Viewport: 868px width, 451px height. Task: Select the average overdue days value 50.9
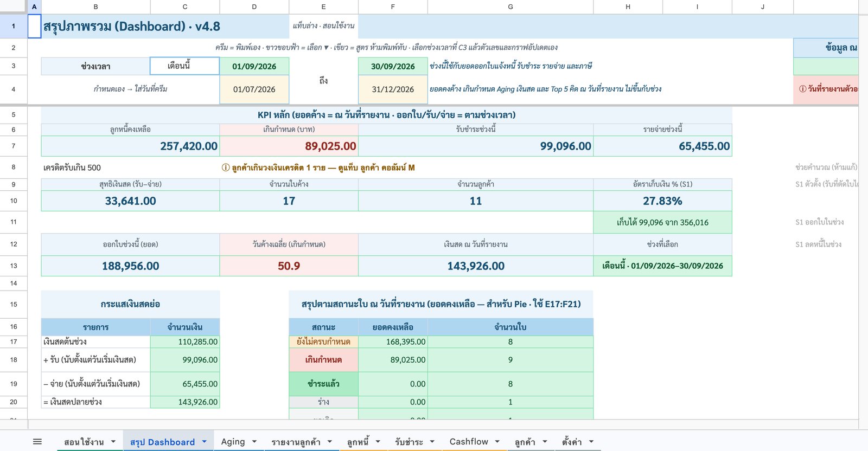289,266
